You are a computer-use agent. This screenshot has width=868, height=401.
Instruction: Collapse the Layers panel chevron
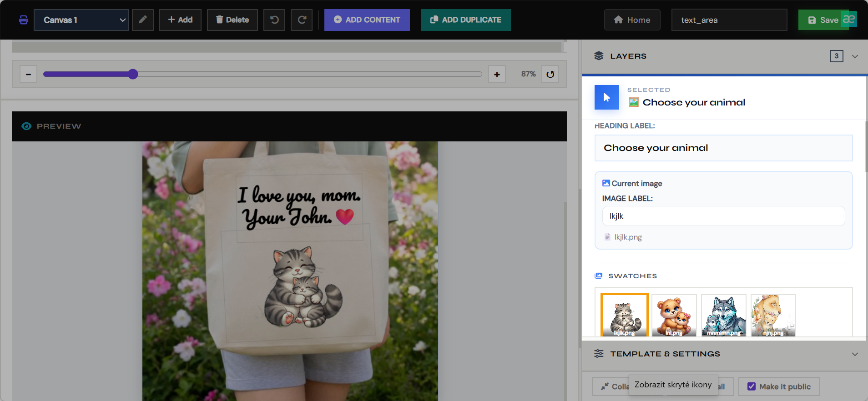click(855, 56)
